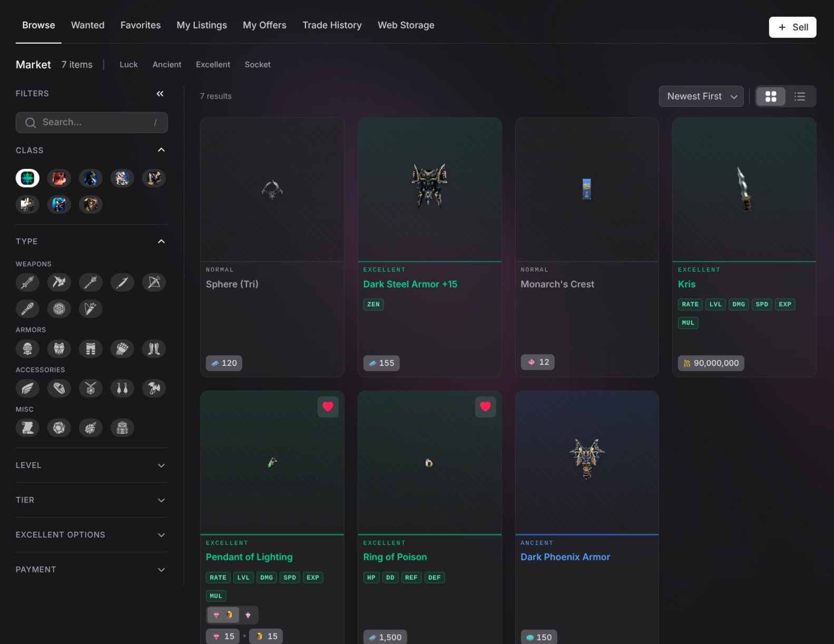834x644 pixels.
Task: Select single-gem payment option on Pendant card
Action: tap(248, 615)
